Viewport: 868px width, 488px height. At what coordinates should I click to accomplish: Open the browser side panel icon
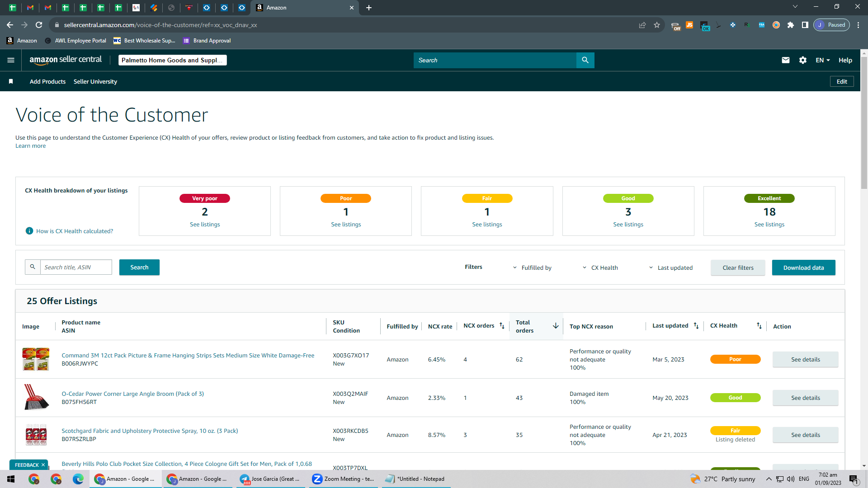click(x=805, y=25)
